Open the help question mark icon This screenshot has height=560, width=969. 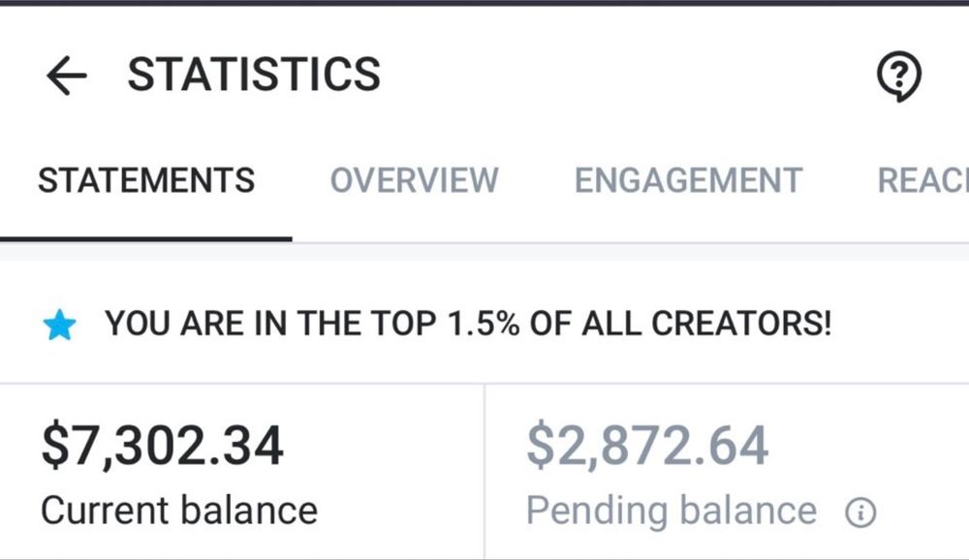coord(899,76)
